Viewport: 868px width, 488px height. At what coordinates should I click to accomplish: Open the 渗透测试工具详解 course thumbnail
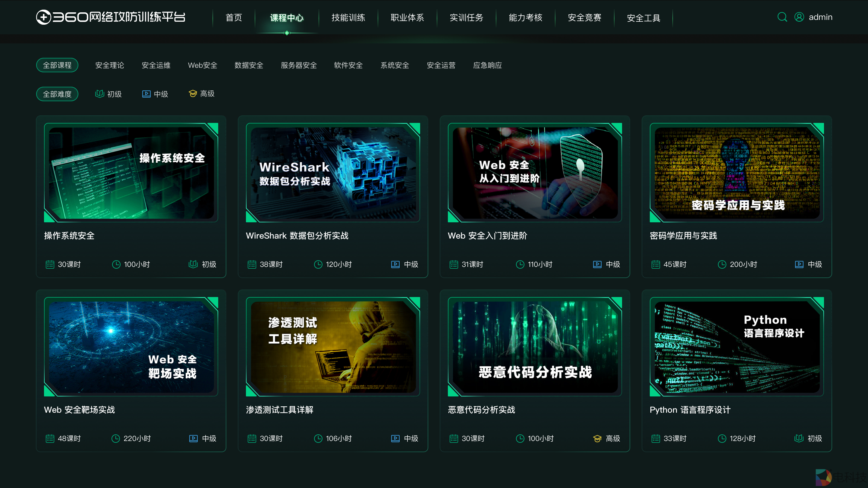(333, 346)
